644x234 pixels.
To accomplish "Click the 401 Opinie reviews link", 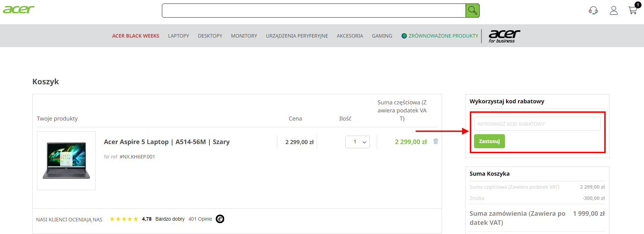I will [200, 219].
